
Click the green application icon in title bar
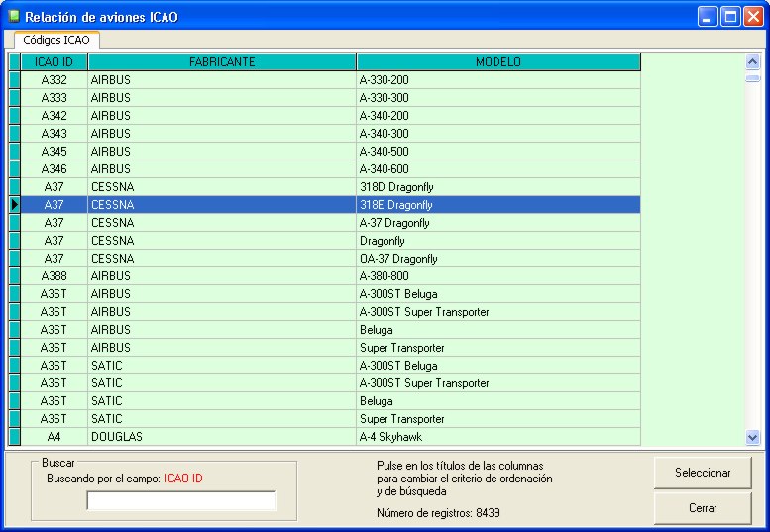pyautogui.click(x=14, y=16)
